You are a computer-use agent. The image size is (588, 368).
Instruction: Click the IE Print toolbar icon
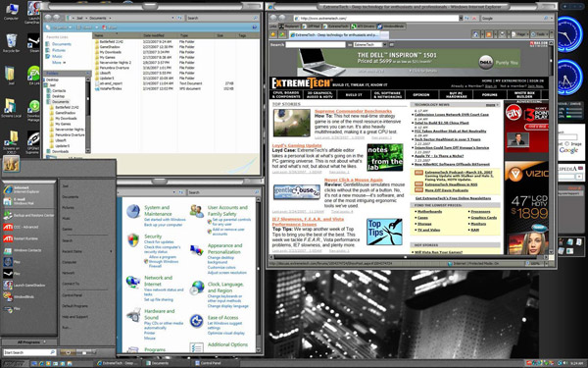click(503, 34)
